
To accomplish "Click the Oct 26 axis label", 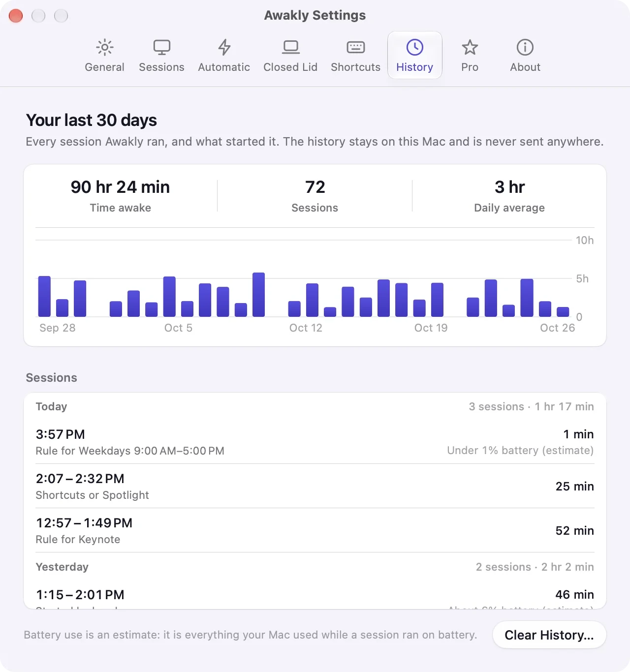I will [557, 328].
